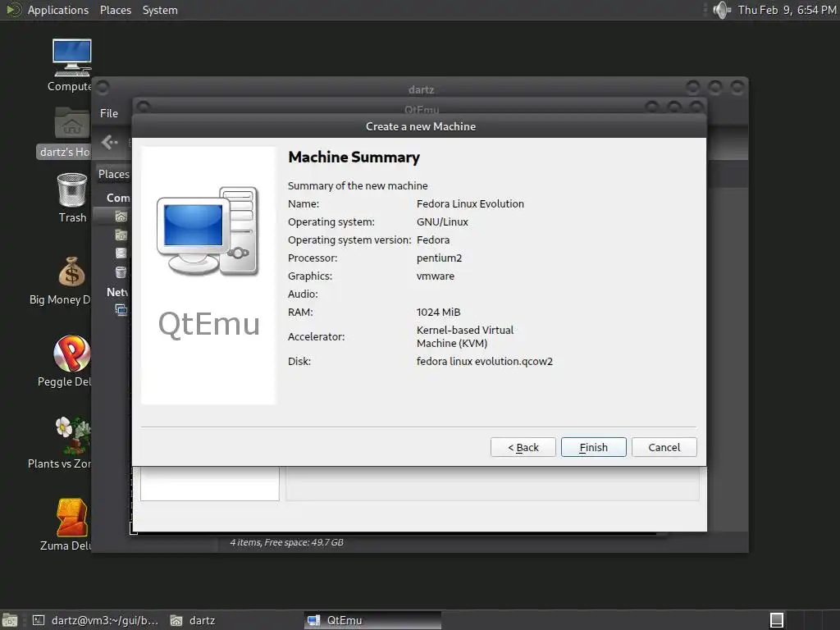The width and height of the screenshot is (840, 630).
Task: Select the Big Money Deluxe game icon
Action: click(72, 272)
